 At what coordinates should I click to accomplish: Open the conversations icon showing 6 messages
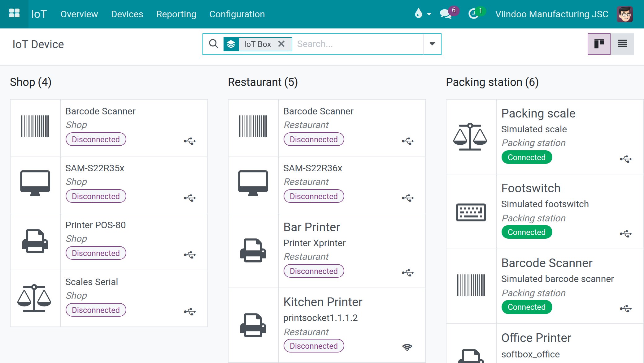(446, 14)
